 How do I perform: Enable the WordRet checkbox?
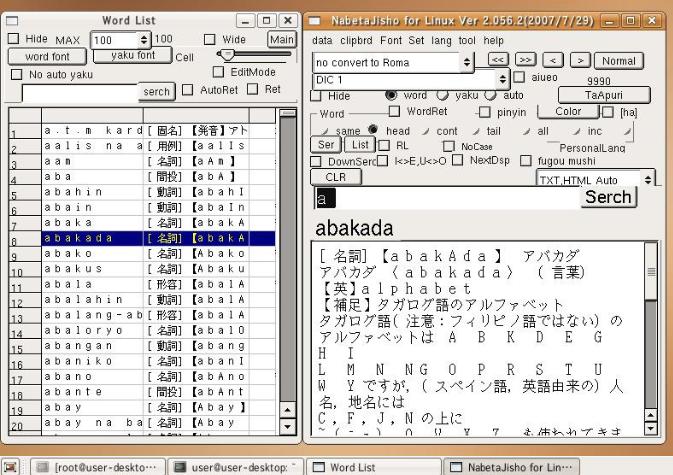[394, 111]
